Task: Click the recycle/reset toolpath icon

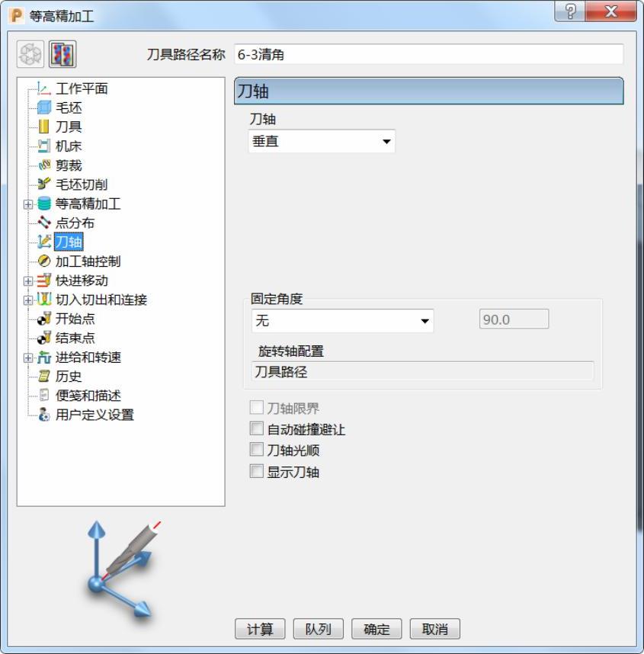Action: [x=30, y=54]
